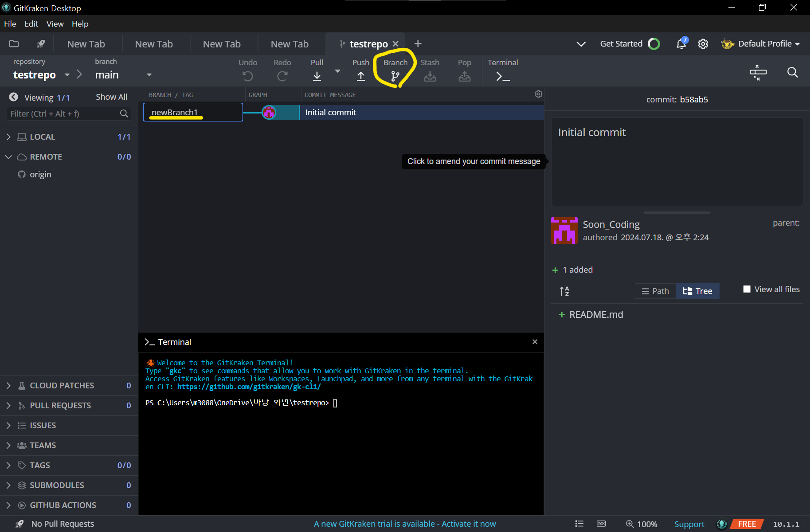Click the zoom magnifier at 100%
Screen dimensions: 810x532
(x=630, y=524)
